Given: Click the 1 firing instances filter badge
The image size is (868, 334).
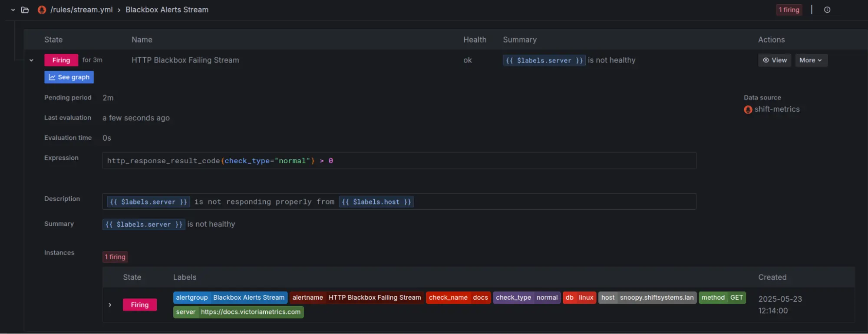Looking at the screenshot, I should point(115,257).
